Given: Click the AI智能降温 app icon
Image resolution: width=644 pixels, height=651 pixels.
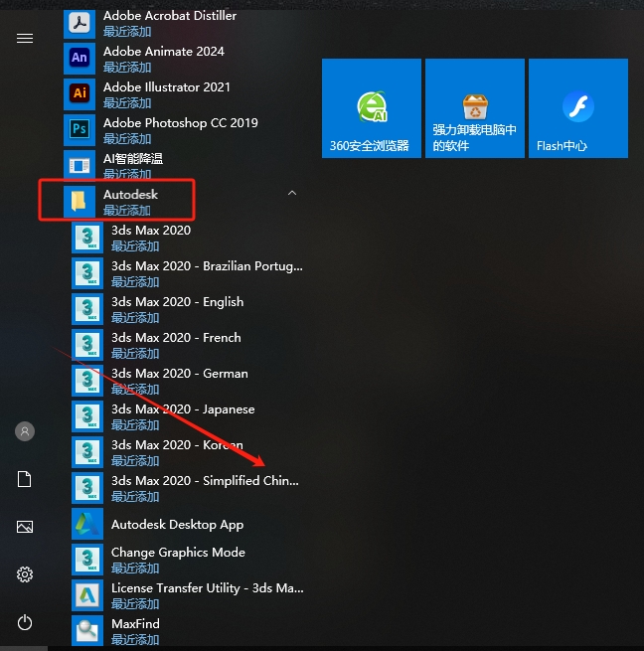Looking at the screenshot, I should tap(79, 166).
